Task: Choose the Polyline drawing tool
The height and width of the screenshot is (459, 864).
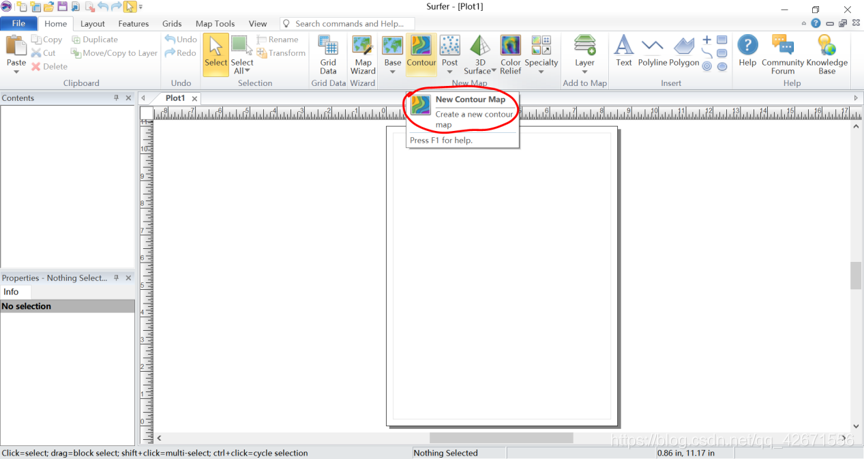Action: click(x=652, y=51)
